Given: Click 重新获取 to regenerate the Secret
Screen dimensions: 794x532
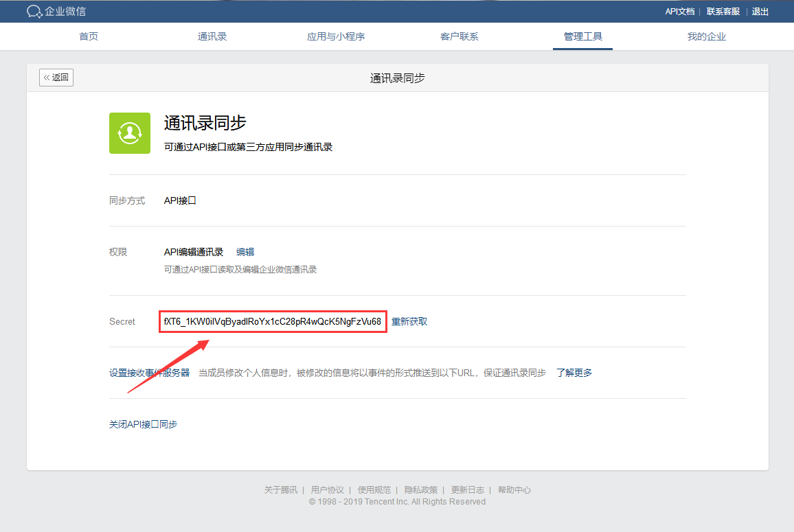Looking at the screenshot, I should (410, 321).
